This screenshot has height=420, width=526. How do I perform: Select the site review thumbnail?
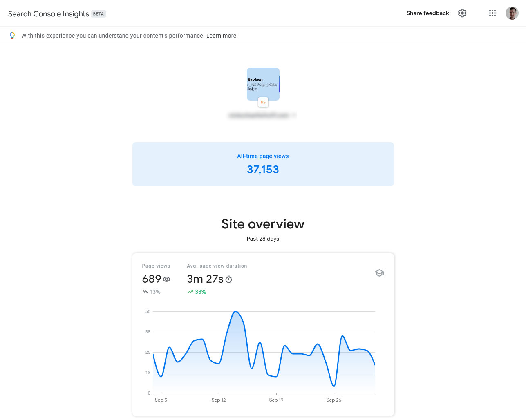click(x=263, y=84)
